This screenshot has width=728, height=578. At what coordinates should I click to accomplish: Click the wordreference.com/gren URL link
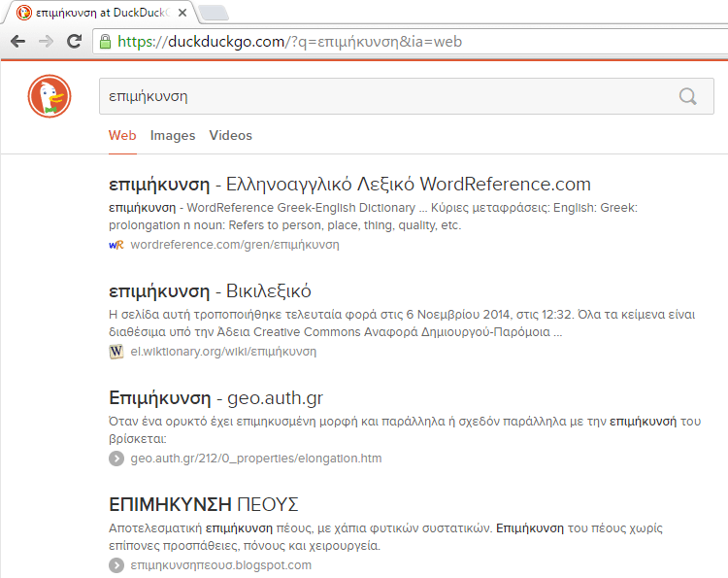tap(235, 245)
